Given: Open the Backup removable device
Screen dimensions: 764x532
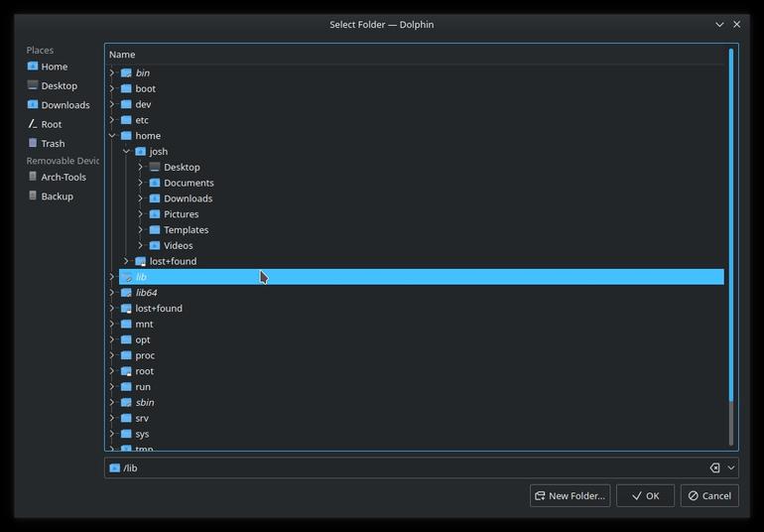Looking at the screenshot, I should [x=51, y=196].
